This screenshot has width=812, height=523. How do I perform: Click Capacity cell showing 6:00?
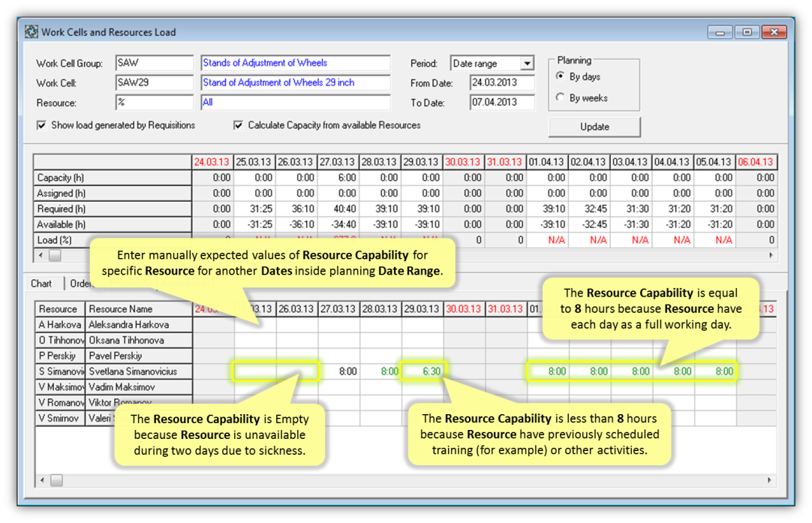pos(338,178)
